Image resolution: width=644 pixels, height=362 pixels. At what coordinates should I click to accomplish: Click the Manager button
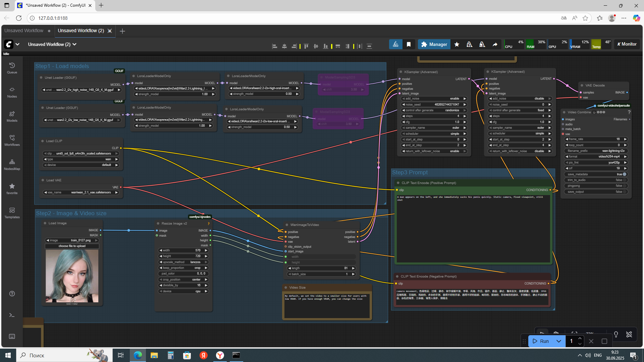click(x=434, y=44)
